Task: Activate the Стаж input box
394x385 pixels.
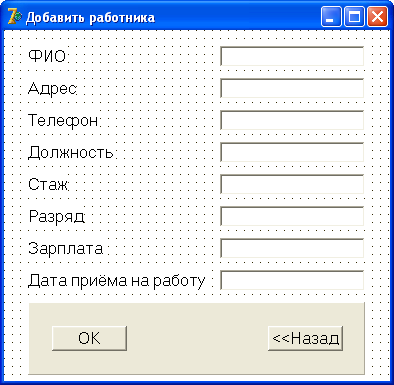Action: coord(292,184)
